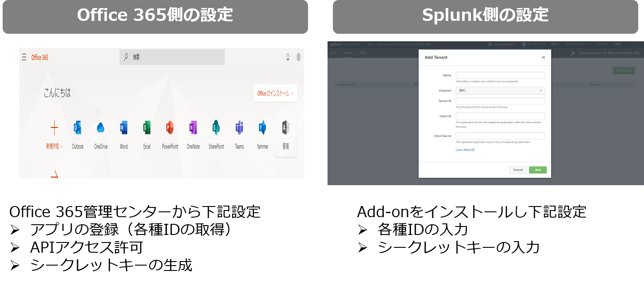Click the green Add button
The height and width of the screenshot is (298, 644).
(x=538, y=170)
